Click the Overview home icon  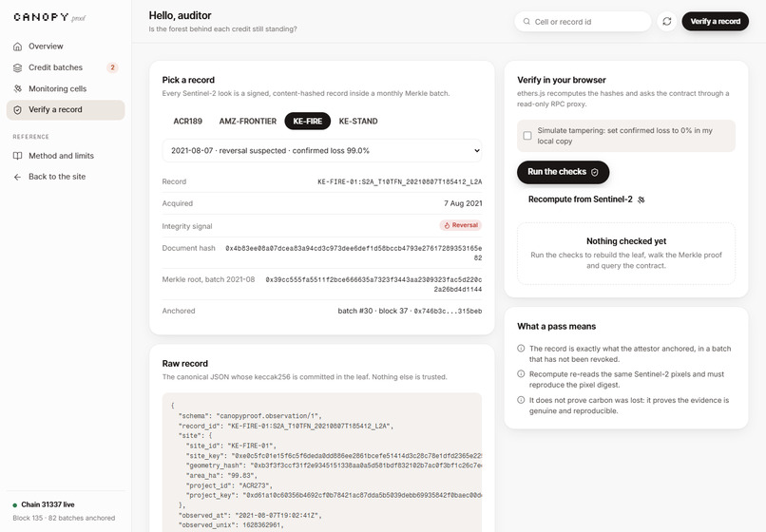click(18, 47)
